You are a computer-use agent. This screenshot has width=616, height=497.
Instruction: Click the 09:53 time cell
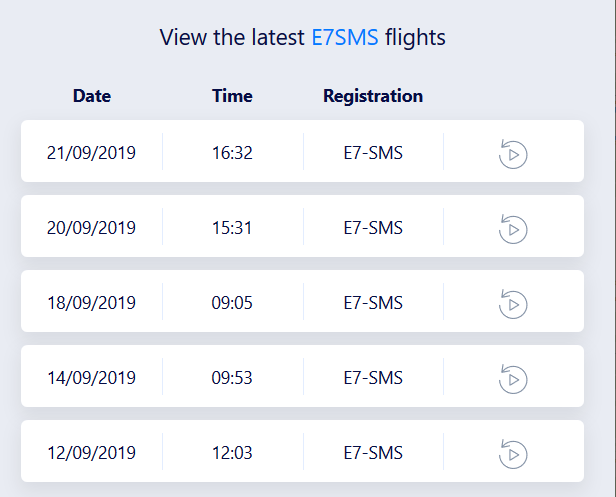232,378
